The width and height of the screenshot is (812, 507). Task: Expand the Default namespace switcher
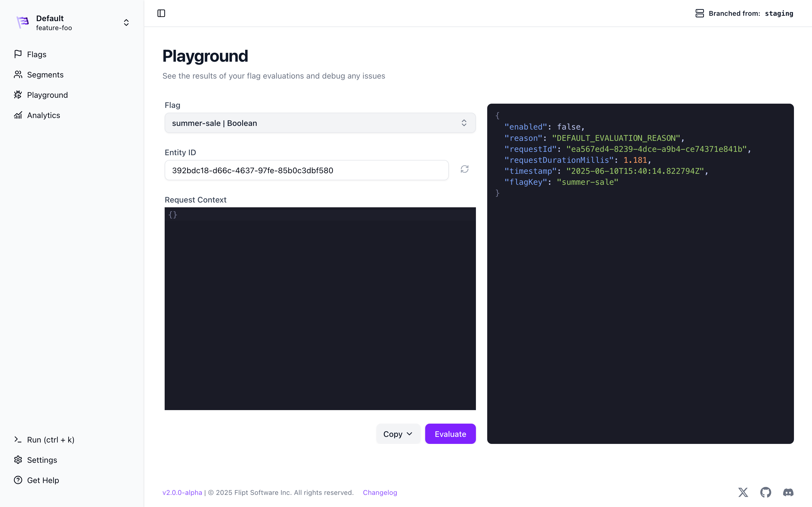(x=126, y=23)
